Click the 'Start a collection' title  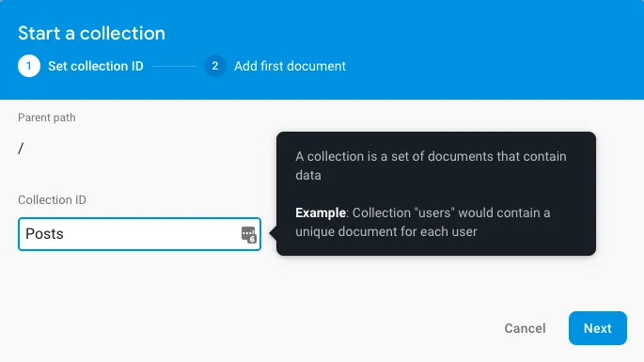91,33
